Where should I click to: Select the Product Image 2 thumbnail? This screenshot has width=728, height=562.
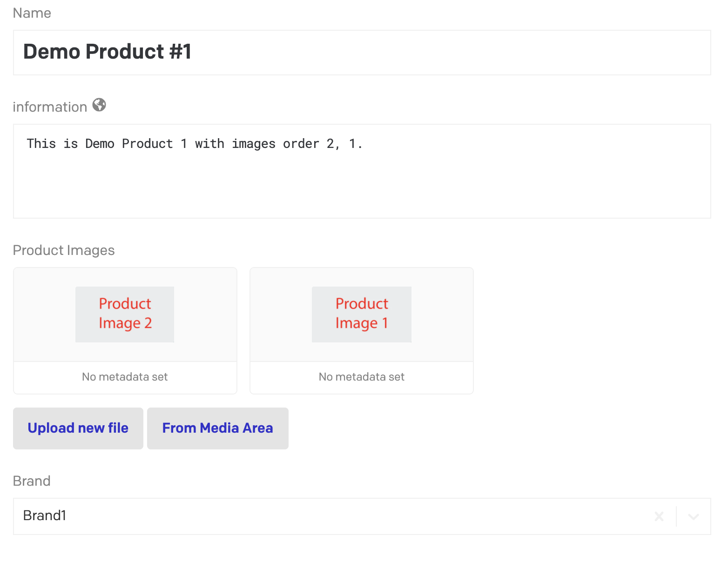[125, 314]
